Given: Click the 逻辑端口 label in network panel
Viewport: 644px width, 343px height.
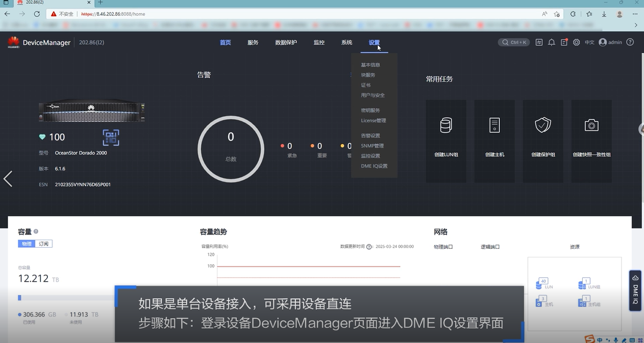Looking at the screenshot, I should pyautogui.click(x=490, y=247).
